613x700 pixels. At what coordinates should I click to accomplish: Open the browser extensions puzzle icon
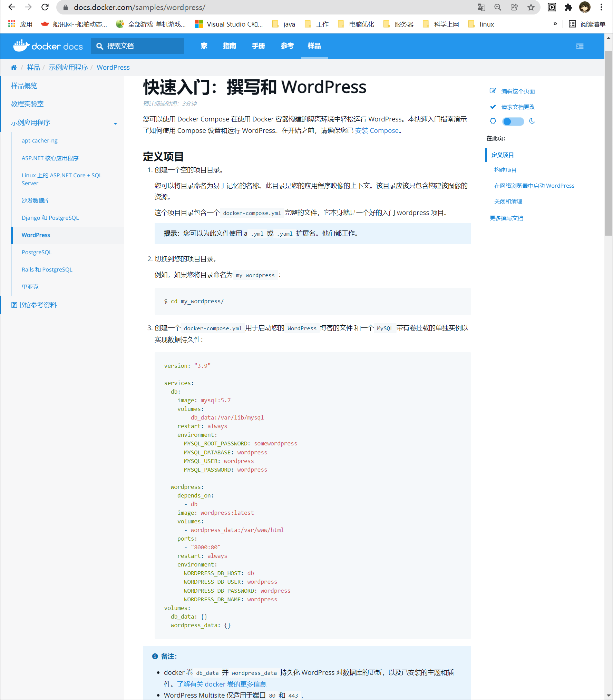(x=568, y=7)
